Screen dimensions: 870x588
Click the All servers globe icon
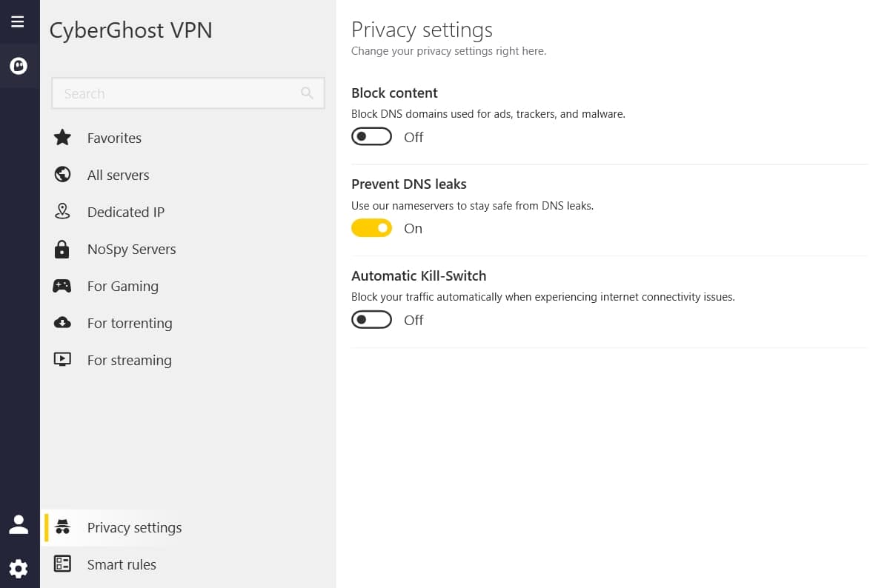(x=63, y=174)
